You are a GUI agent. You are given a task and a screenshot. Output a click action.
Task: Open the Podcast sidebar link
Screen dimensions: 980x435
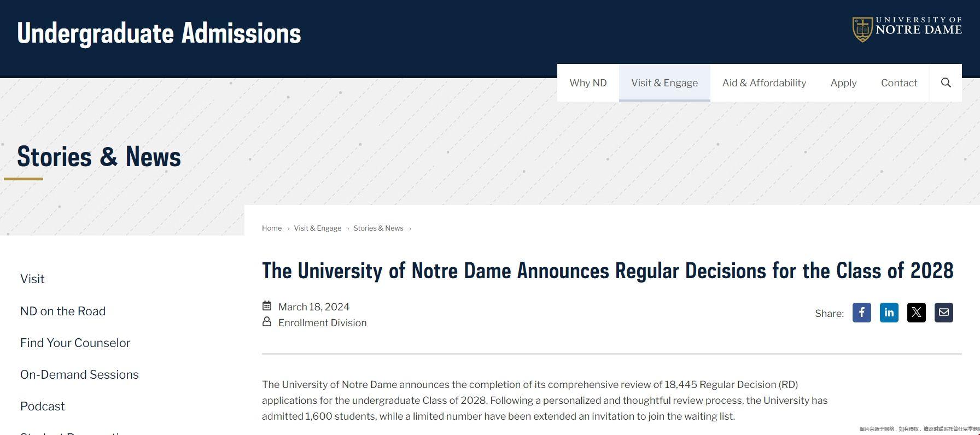pyautogui.click(x=43, y=406)
